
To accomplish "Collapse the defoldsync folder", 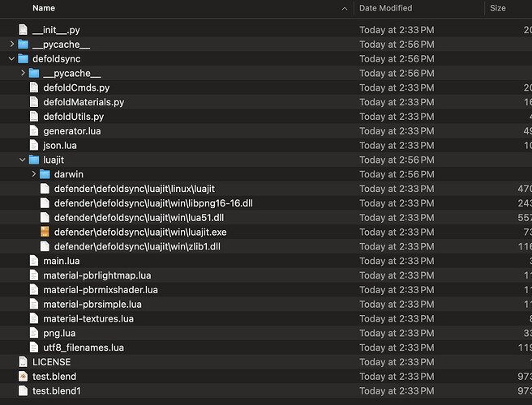I will pyautogui.click(x=11, y=59).
